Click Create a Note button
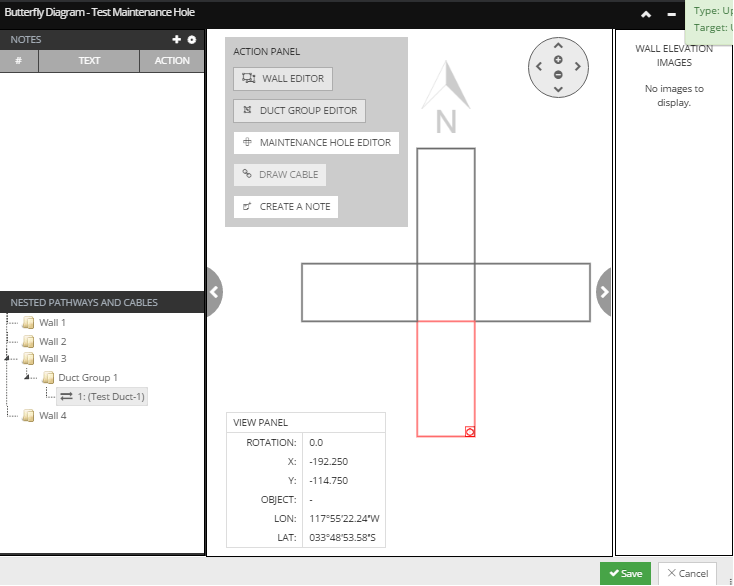Viewport: 734px width, 586px height. coord(286,207)
